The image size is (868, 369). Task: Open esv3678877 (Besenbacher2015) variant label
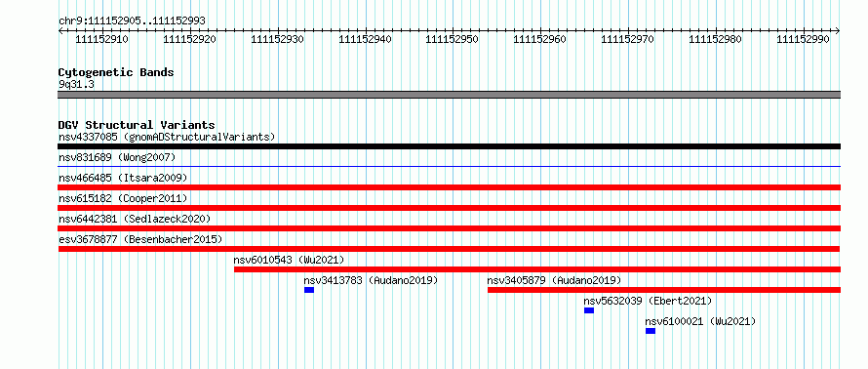tap(140, 239)
